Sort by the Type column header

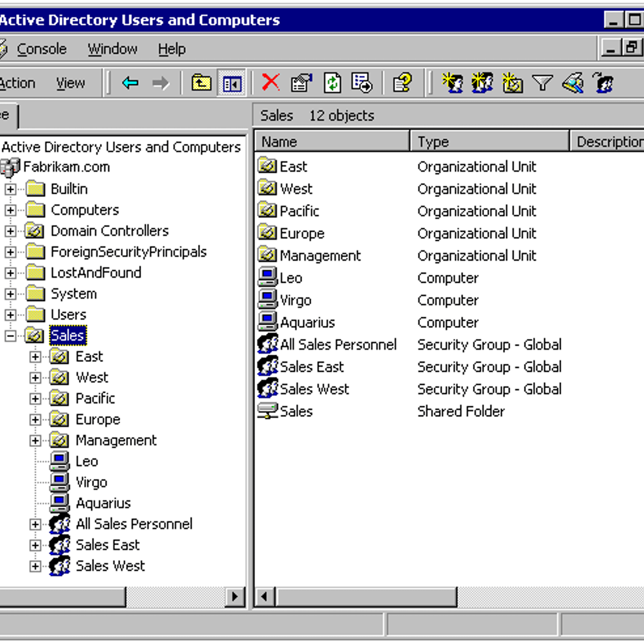click(x=488, y=141)
